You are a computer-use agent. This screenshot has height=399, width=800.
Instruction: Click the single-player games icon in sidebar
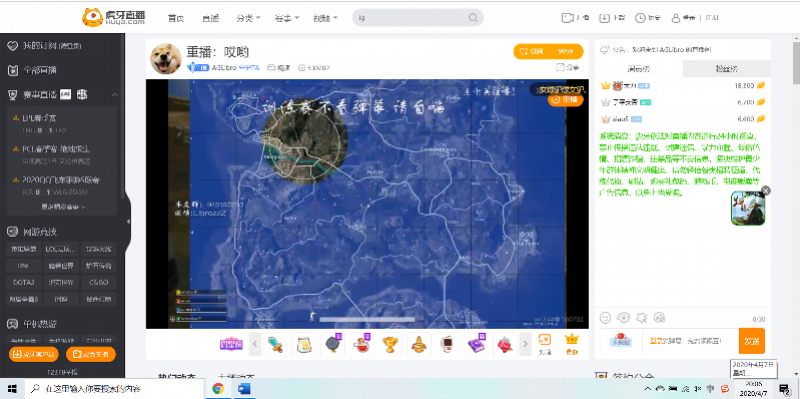tap(13, 323)
